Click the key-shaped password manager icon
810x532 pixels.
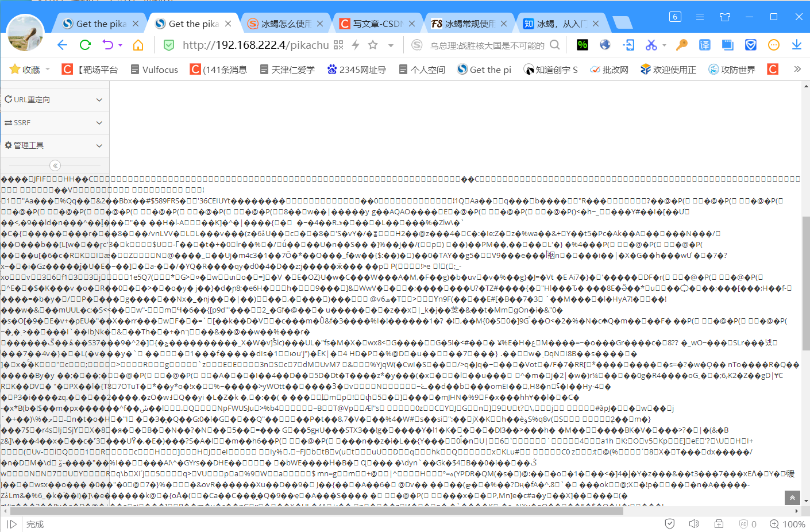(x=682, y=44)
